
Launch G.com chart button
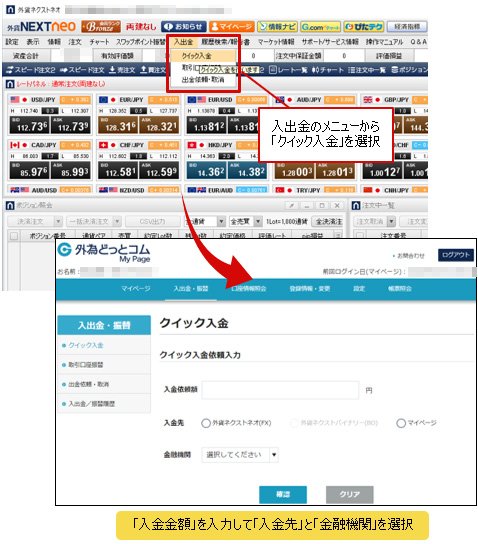tap(320, 27)
